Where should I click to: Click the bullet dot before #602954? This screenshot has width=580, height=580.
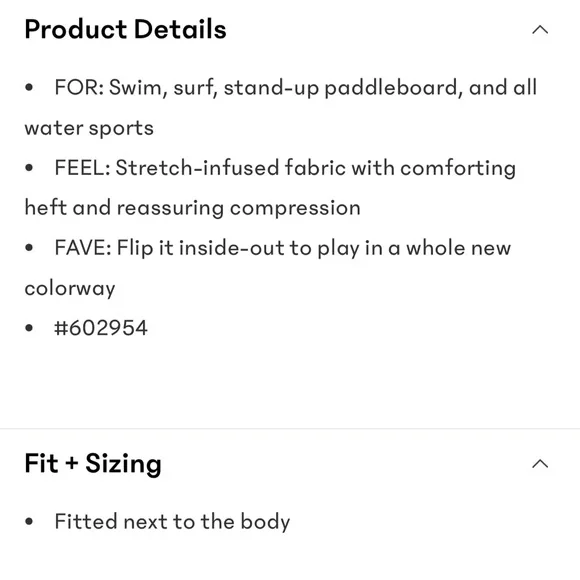pos(29,328)
